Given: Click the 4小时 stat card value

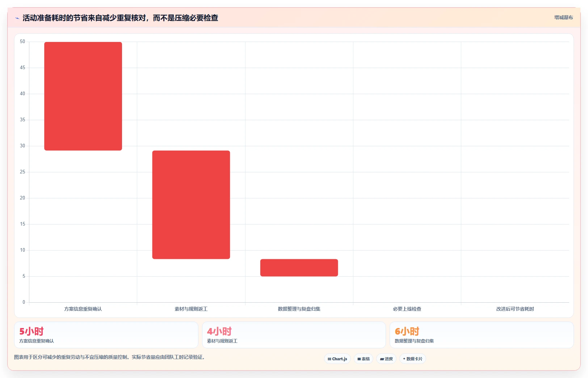Looking at the screenshot, I should 219,331.
